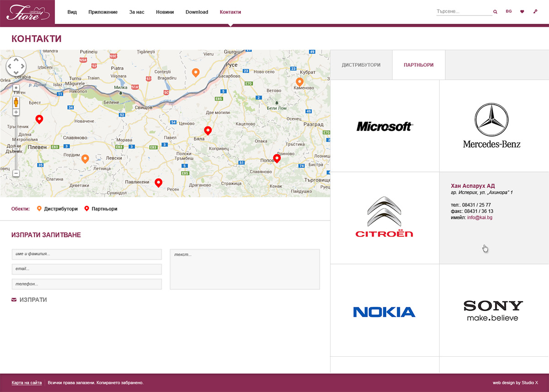Click the info@kai.bg email link
549x392 pixels.
coord(480,218)
